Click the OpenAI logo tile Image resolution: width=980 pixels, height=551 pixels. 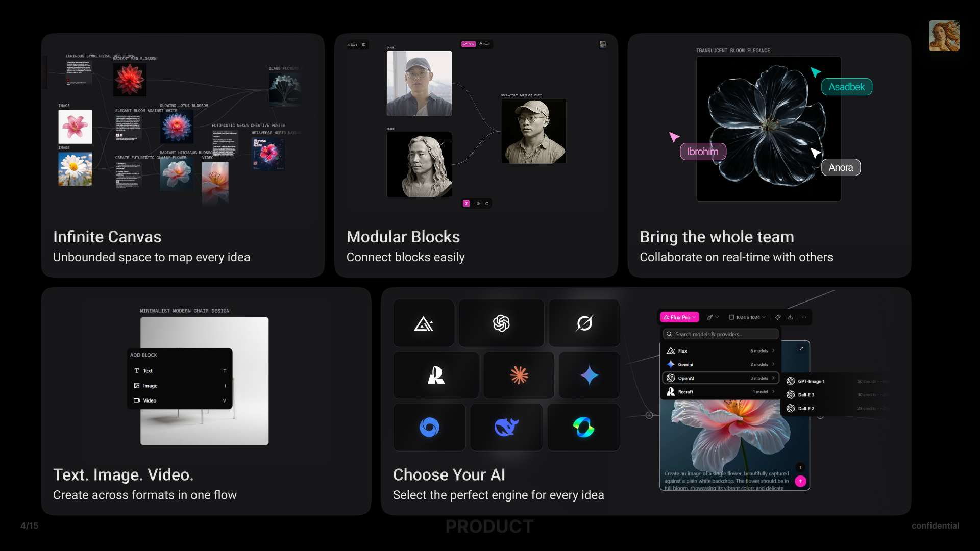click(501, 323)
